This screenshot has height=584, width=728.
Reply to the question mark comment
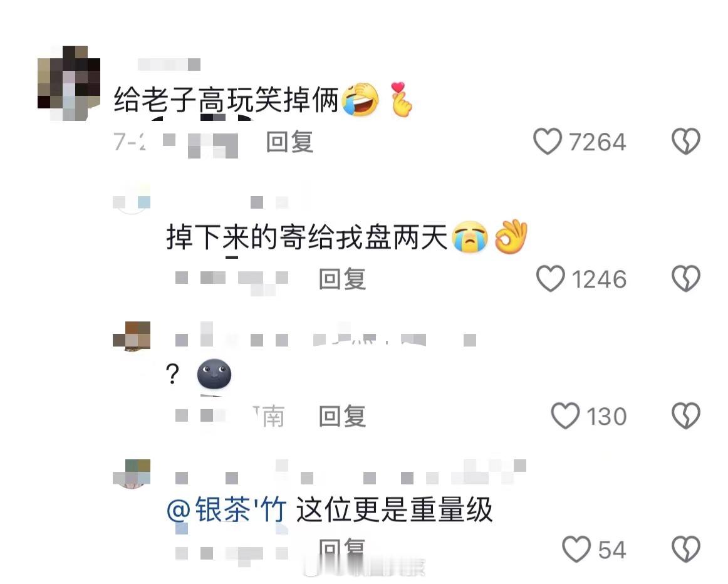(x=342, y=416)
